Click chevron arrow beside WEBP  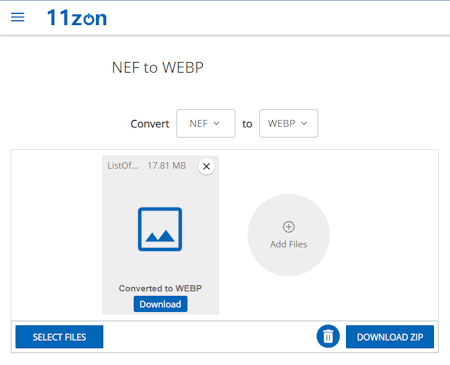304,123
